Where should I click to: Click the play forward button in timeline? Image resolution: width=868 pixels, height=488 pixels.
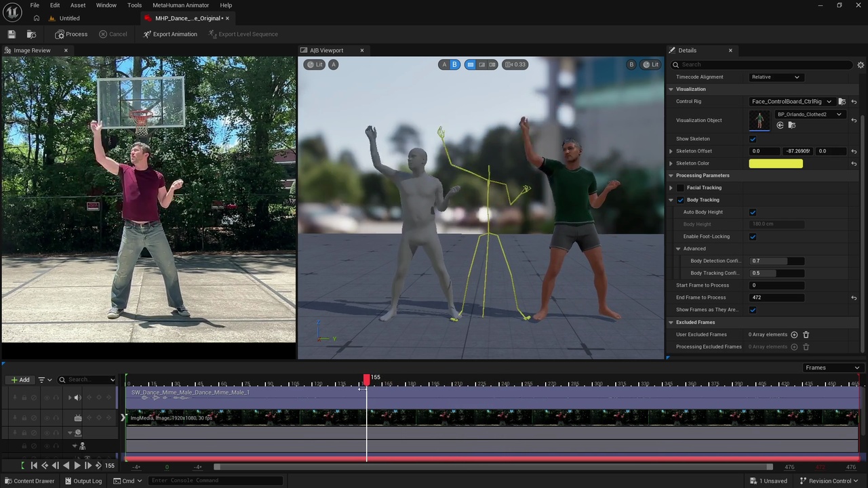point(77,466)
